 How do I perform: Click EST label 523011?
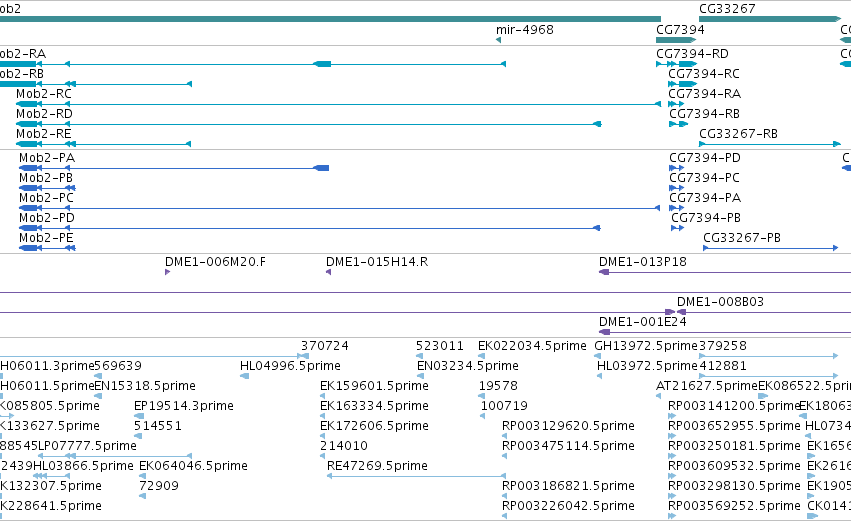pos(440,346)
